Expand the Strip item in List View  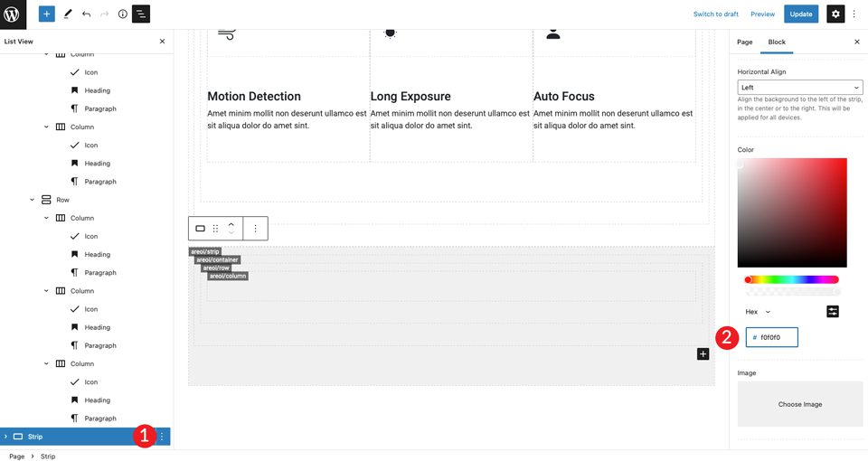point(6,437)
